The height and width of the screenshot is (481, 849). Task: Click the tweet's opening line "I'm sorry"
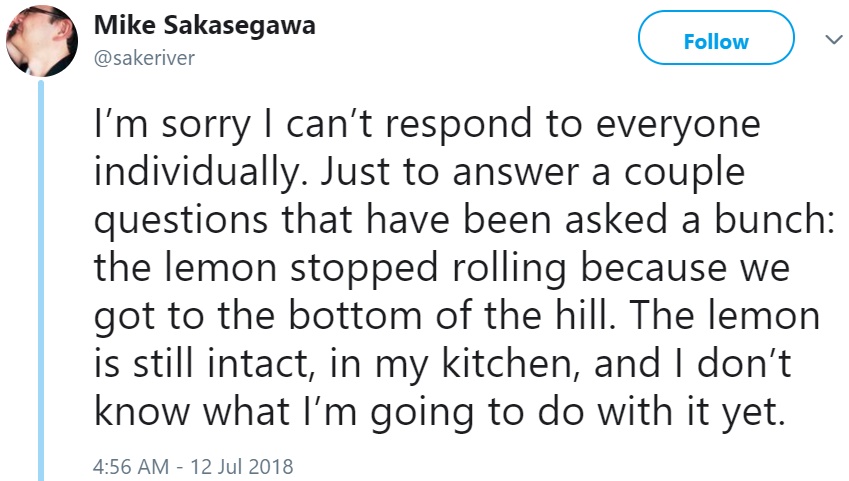click(172, 124)
